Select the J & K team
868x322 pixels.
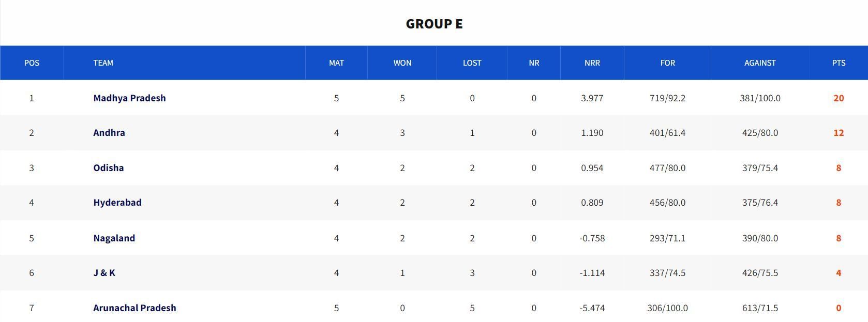click(104, 273)
